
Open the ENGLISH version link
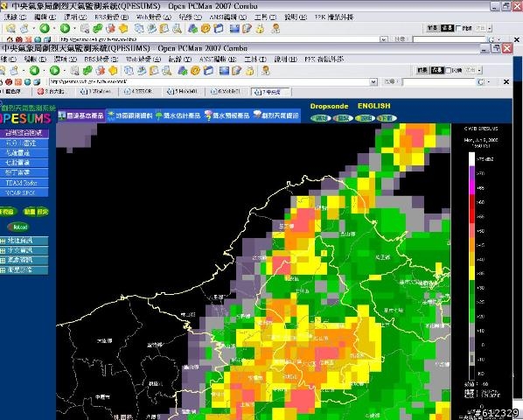point(374,106)
